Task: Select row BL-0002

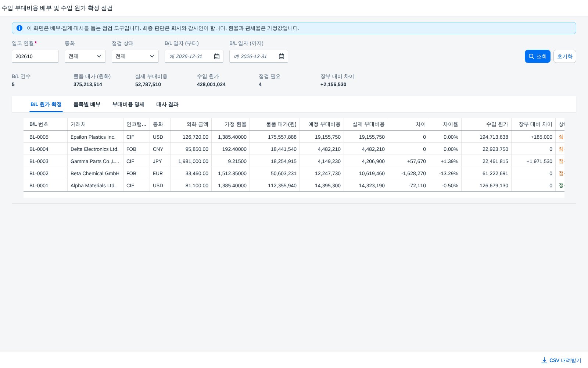Action: point(294,173)
